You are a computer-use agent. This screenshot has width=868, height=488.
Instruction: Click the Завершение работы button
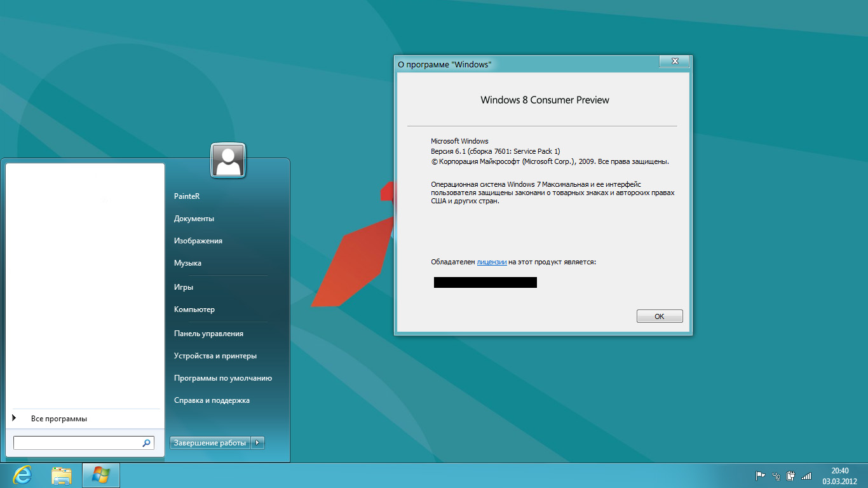pos(210,443)
